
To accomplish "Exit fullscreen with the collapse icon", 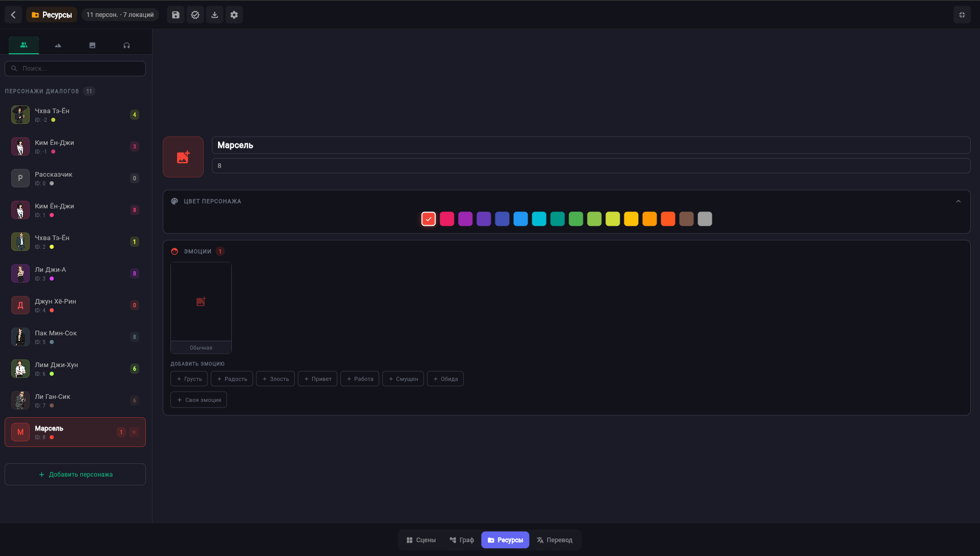I will pos(962,15).
